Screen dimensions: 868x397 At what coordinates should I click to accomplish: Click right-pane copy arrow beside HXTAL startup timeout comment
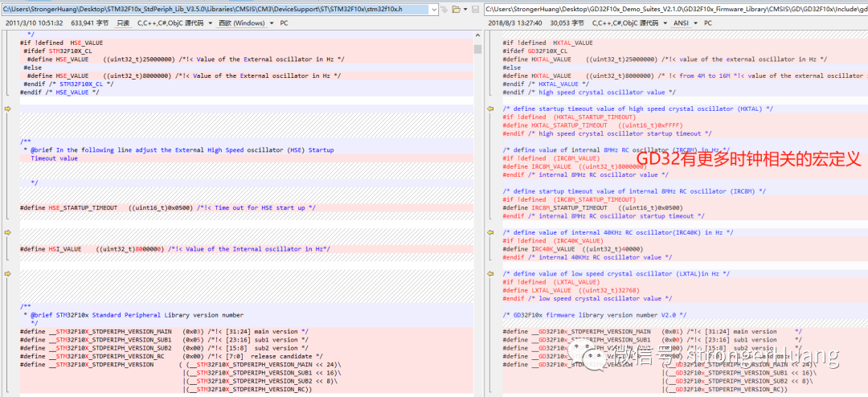[x=490, y=109]
